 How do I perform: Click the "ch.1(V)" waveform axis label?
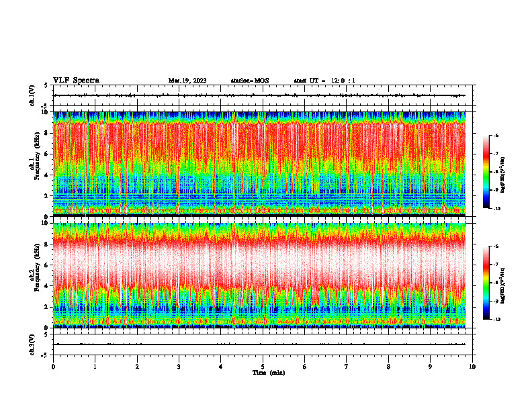point(32,95)
